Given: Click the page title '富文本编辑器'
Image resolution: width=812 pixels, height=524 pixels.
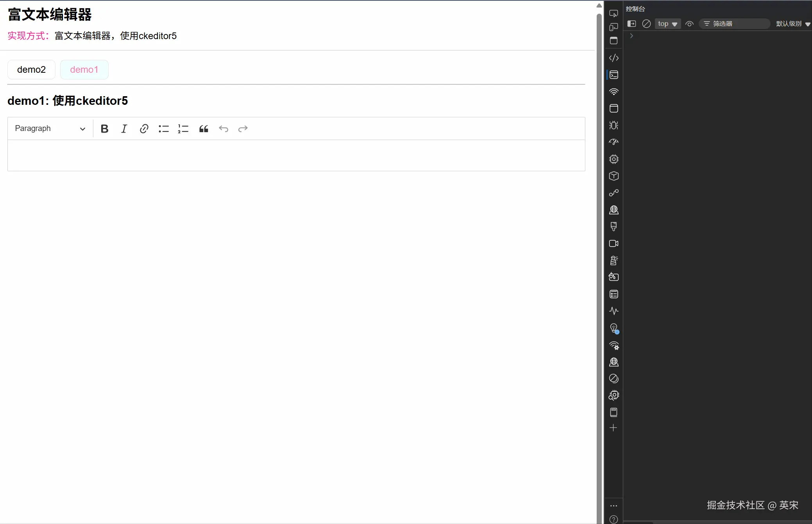Looking at the screenshot, I should (50, 15).
